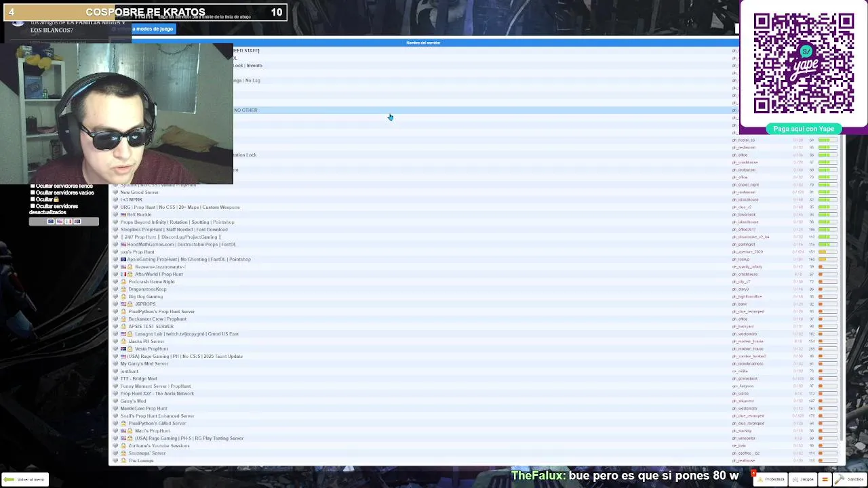
Task: Select ApsisGaming PropHunt | No Ghosting server
Action: (189, 260)
